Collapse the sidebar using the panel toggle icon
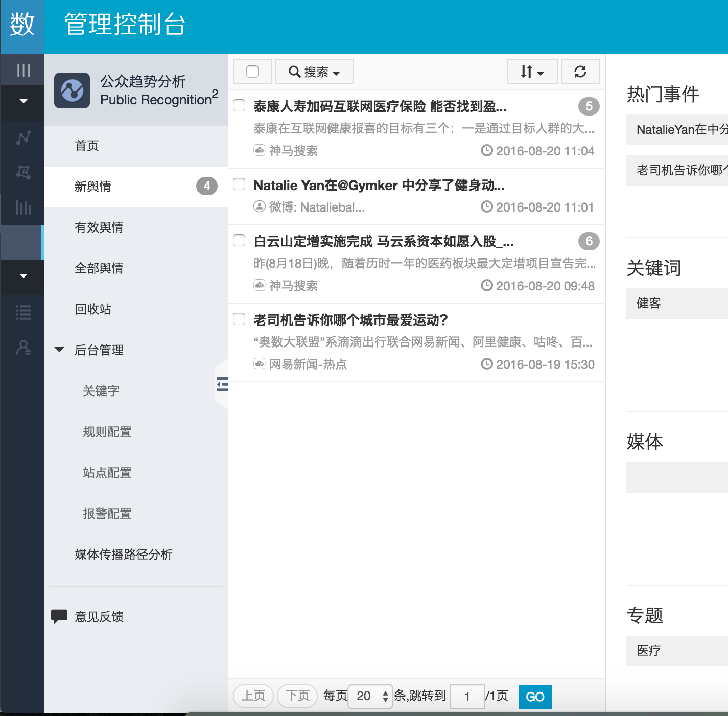The width and height of the screenshot is (728, 716). pyautogui.click(x=222, y=384)
